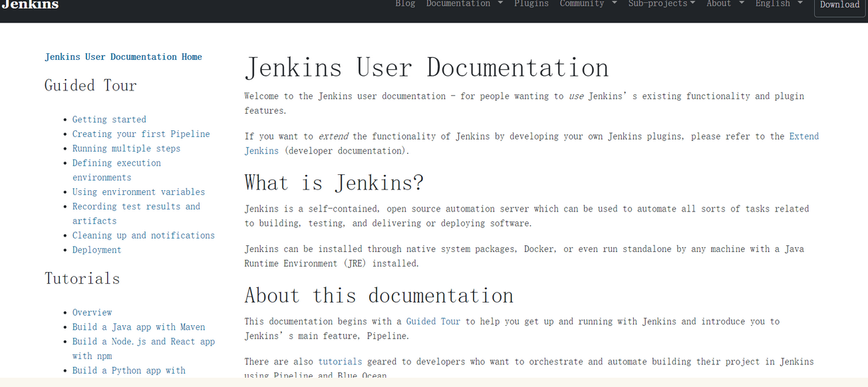Open Creating your first Pipeline

[x=141, y=134]
